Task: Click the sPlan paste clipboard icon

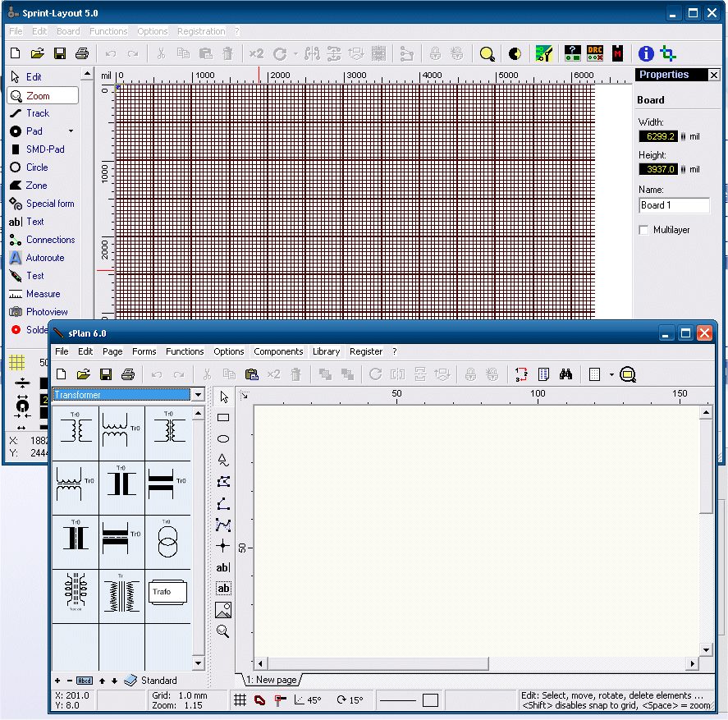Action: point(251,375)
